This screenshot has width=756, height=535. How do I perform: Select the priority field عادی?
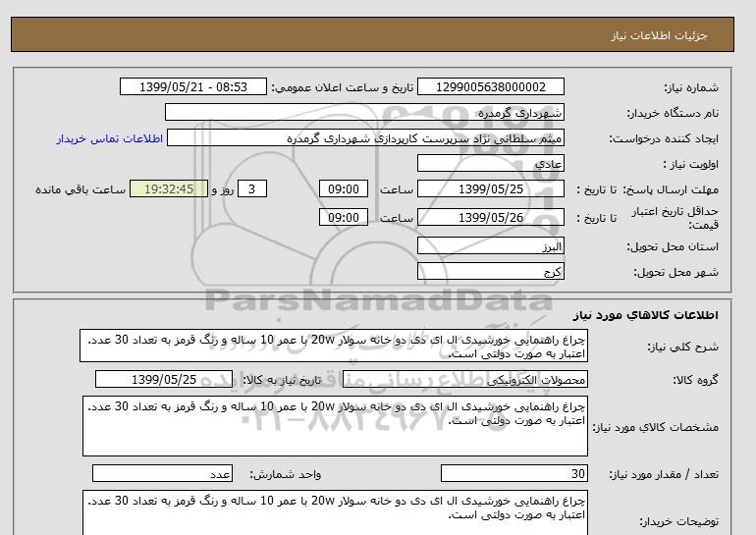point(490,163)
